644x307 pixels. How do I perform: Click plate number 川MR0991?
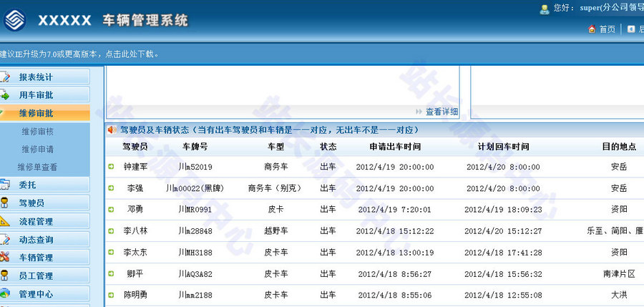pyautogui.click(x=195, y=209)
